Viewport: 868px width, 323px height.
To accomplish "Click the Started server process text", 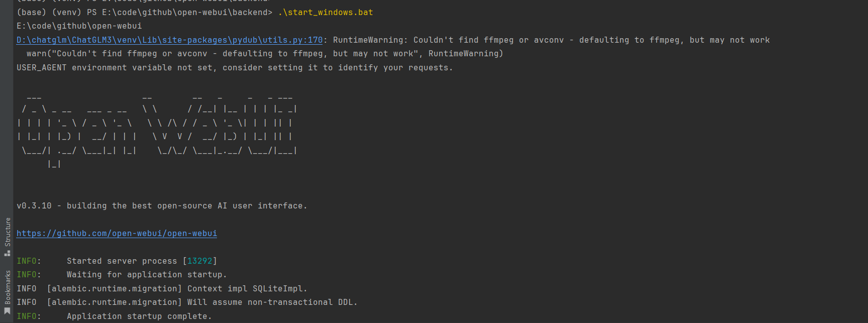I will click(122, 261).
